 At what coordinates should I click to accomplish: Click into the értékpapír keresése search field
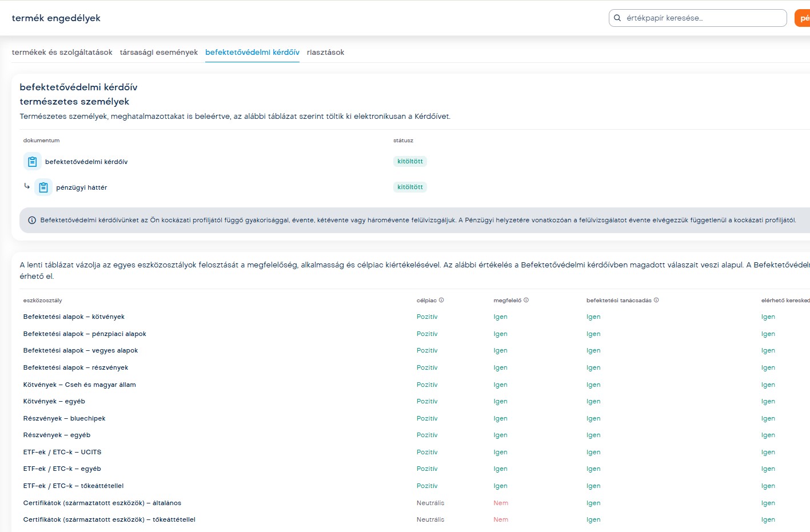click(x=703, y=18)
